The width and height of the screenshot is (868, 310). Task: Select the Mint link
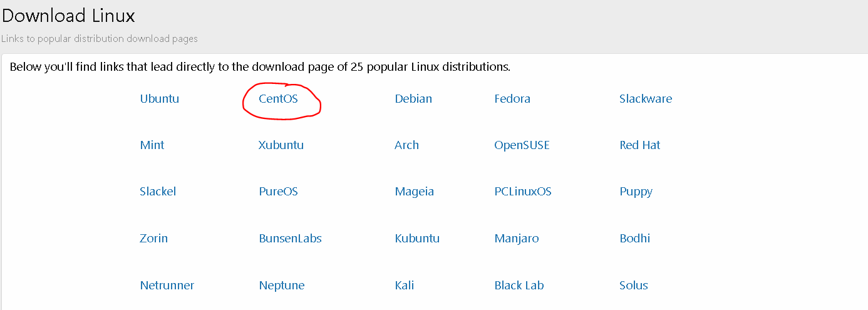point(152,145)
